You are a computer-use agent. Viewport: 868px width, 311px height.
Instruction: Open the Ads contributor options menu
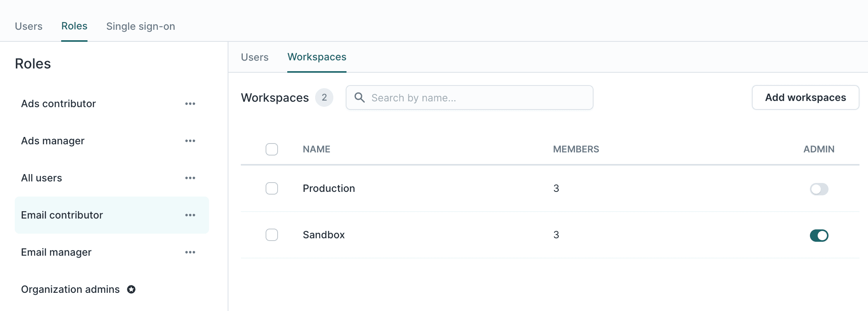click(x=190, y=104)
